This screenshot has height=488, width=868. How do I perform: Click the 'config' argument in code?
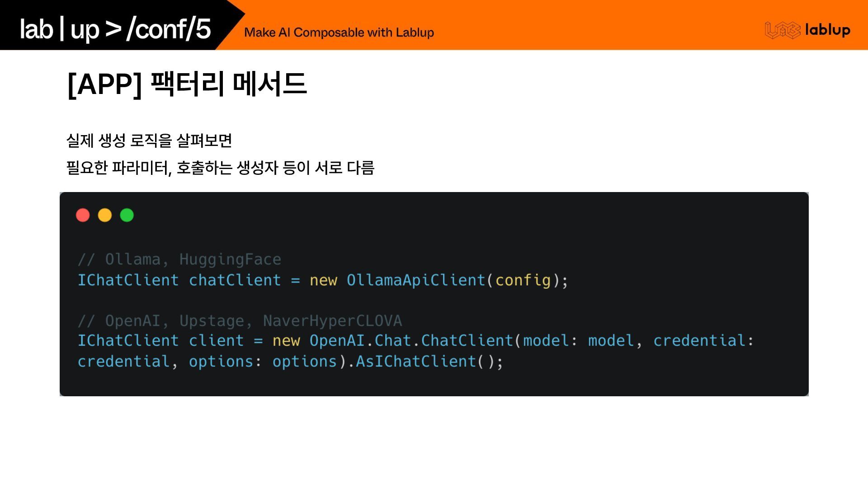(523, 280)
